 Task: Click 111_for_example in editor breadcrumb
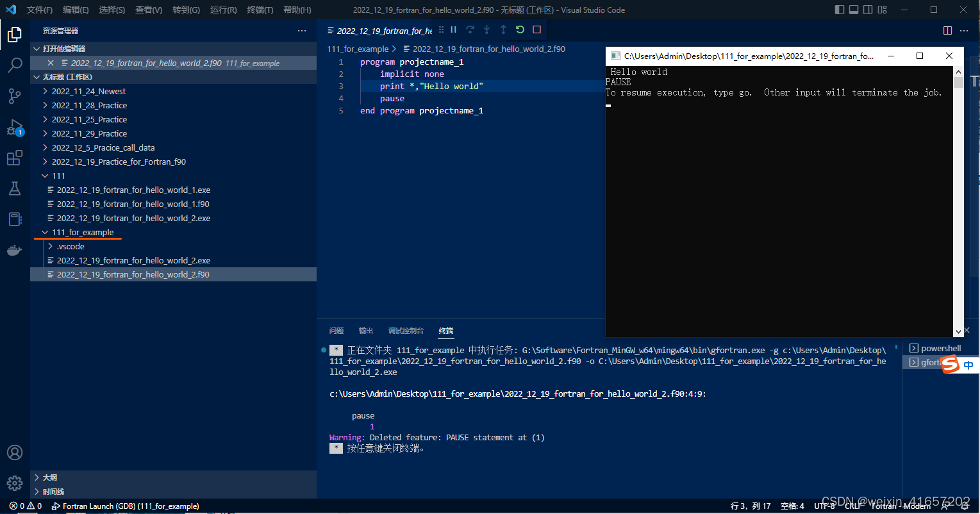[x=358, y=49]
